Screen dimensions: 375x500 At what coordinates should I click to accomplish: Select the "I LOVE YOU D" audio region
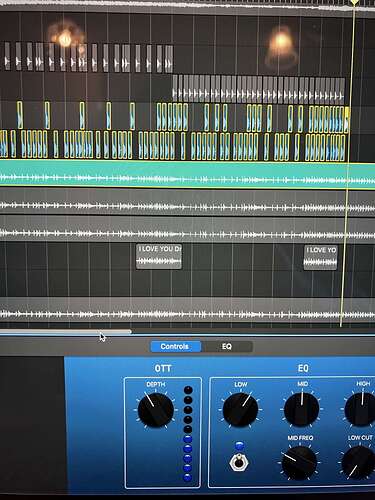pyautogui.click(x=159, y=256)
